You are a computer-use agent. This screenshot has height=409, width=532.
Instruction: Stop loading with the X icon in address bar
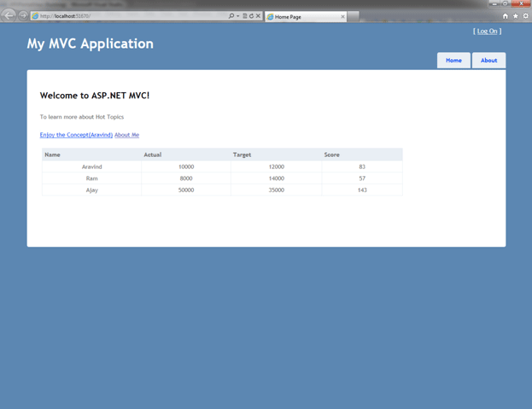(x=258, y=16)
